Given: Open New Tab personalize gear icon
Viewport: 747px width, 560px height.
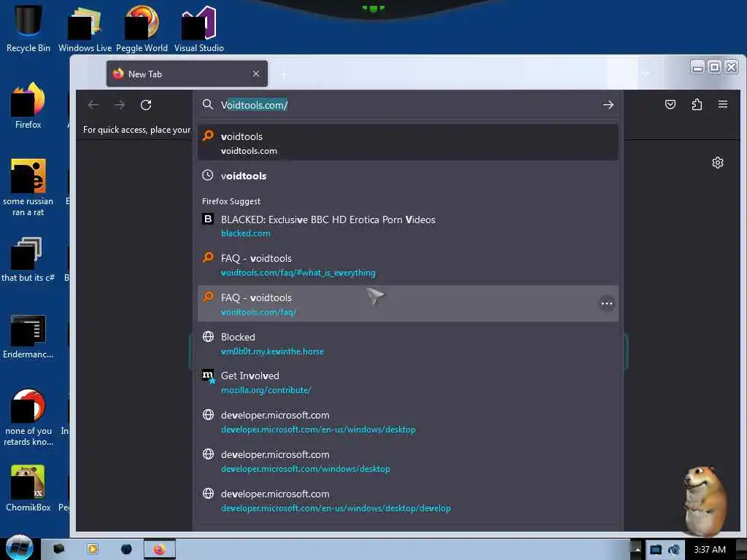Looking at the screenshot, I should (x=718, y=163).
